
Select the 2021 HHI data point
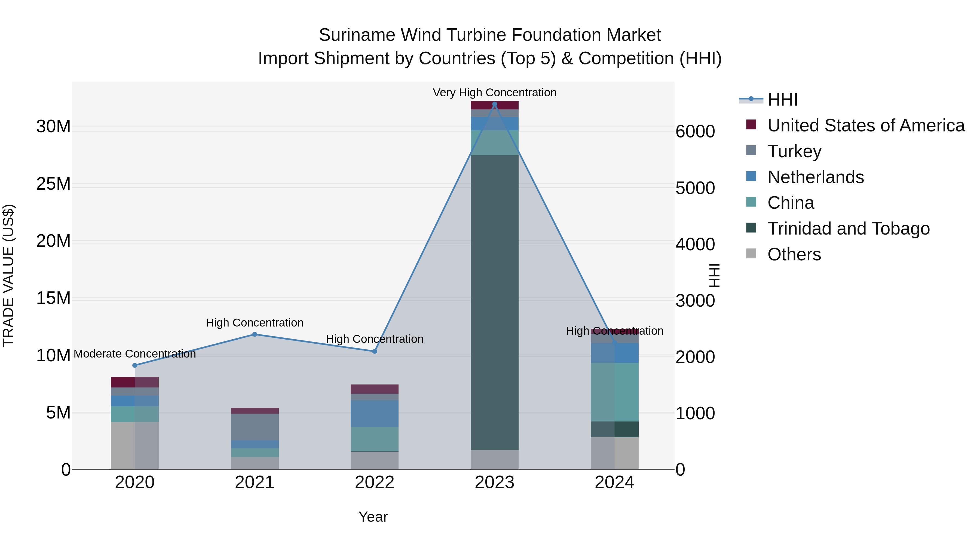point(255,334)
